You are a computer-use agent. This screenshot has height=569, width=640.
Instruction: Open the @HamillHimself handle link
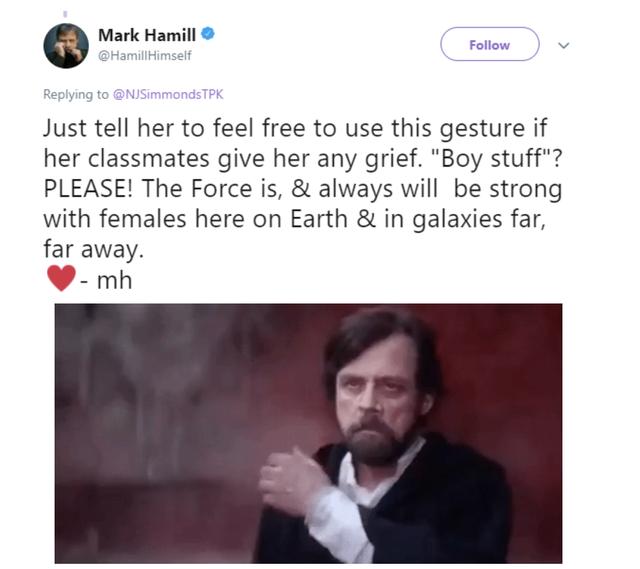(x=144, y=56)
